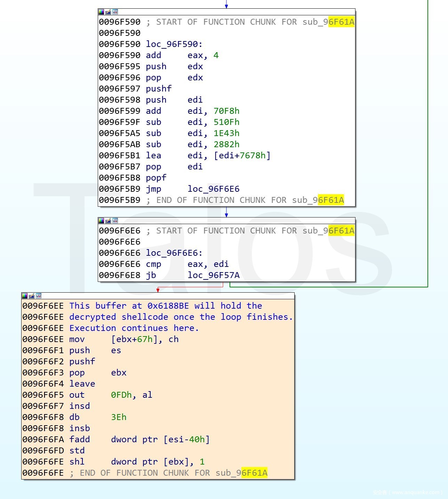This screenshot has width=448, height=499.
Task: Select the 'cmp eax, edi' instruction
Action: coord(187,264)
